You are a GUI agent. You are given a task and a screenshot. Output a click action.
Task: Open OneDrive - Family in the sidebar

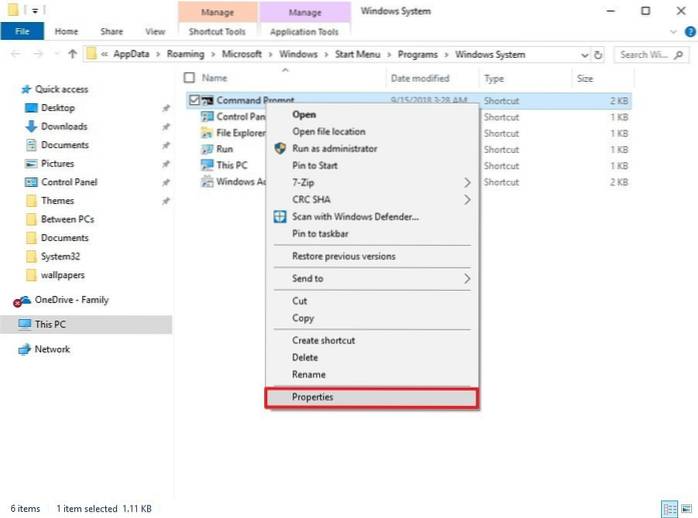click(71, 299)
